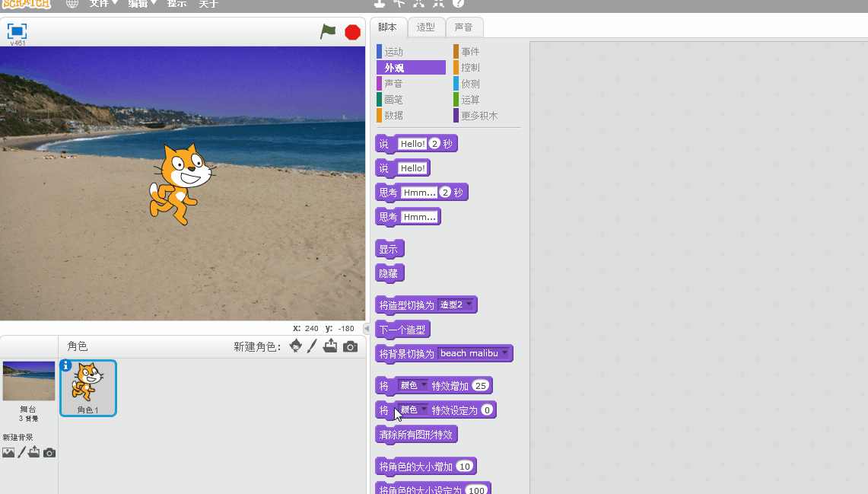868x494 pixels.
Task: Select the duplicate stamp tool in top bar
Action: pyautogui.click(x=379, y=3)
